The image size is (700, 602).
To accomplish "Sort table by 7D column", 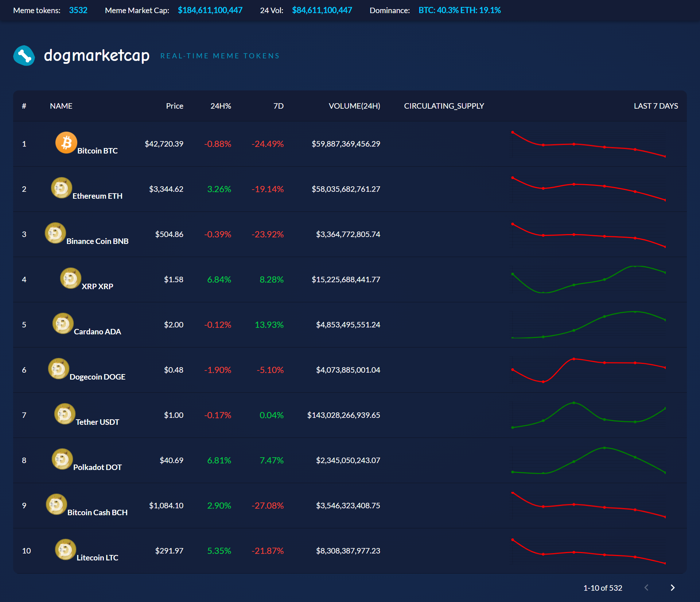I will (x=279, y=106).
